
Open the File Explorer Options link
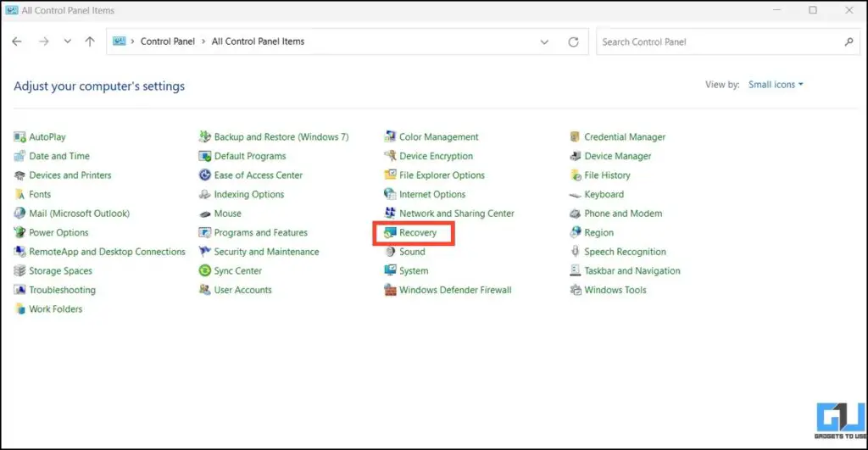[x=442, y=175]
